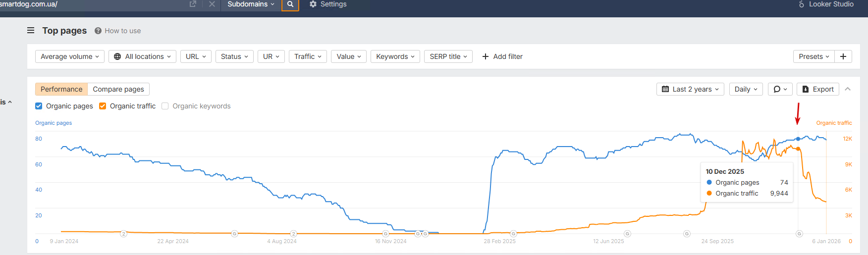Switch to the Compare pages tab
Screen dimensions: 868x255
[118, 89]
